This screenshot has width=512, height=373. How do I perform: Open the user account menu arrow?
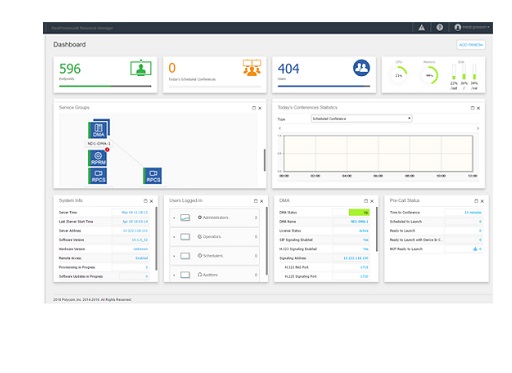(488, 27)
